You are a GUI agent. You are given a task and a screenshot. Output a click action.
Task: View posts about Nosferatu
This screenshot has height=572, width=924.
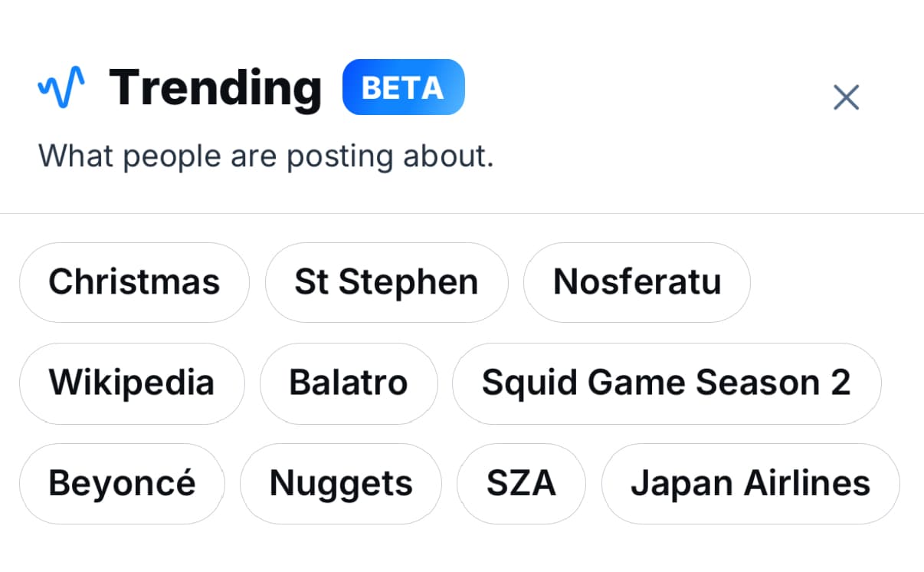tap(637, 282)
